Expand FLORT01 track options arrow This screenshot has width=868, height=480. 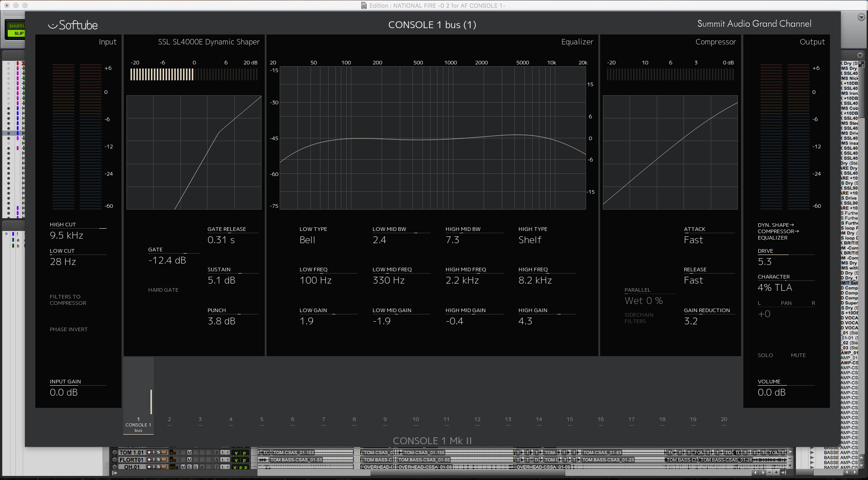tap(115, 460)
